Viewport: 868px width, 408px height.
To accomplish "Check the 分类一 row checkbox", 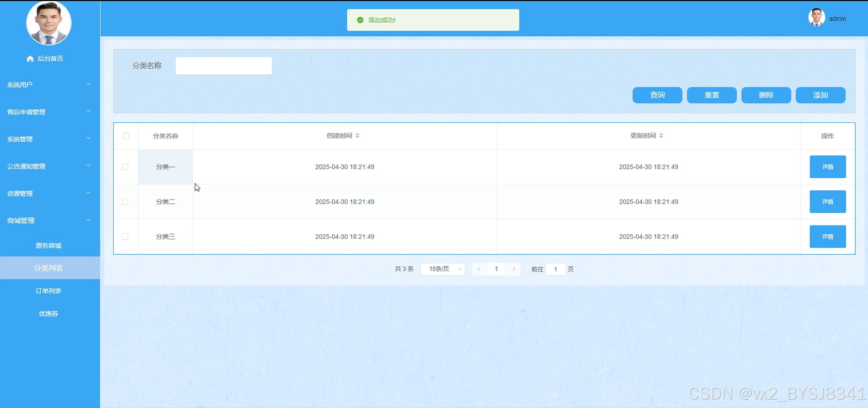I will pos(125,167).
